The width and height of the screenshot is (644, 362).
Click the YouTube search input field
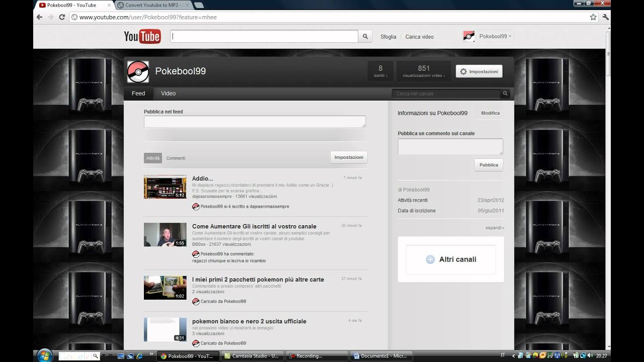[x=264, y=36]
